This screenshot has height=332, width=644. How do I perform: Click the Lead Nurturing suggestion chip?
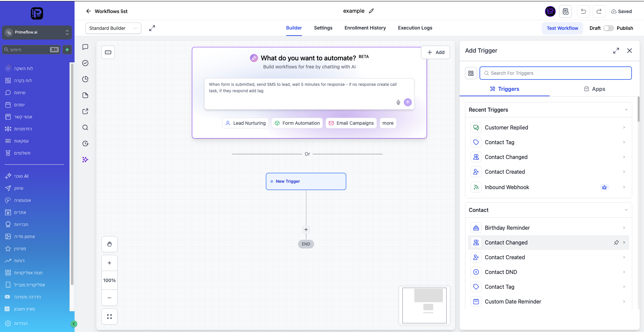click(x=245, y=123)
